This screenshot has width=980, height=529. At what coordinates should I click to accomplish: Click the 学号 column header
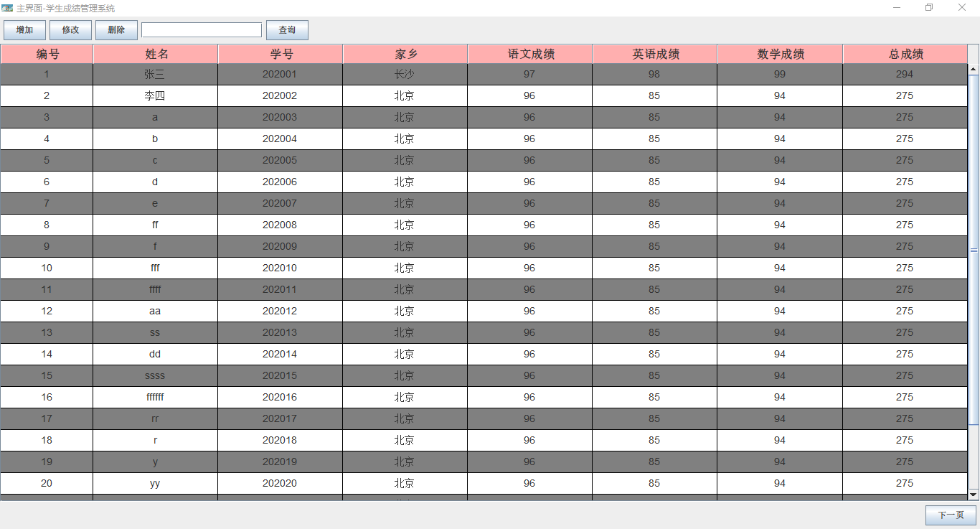click(x=279, y=53)
